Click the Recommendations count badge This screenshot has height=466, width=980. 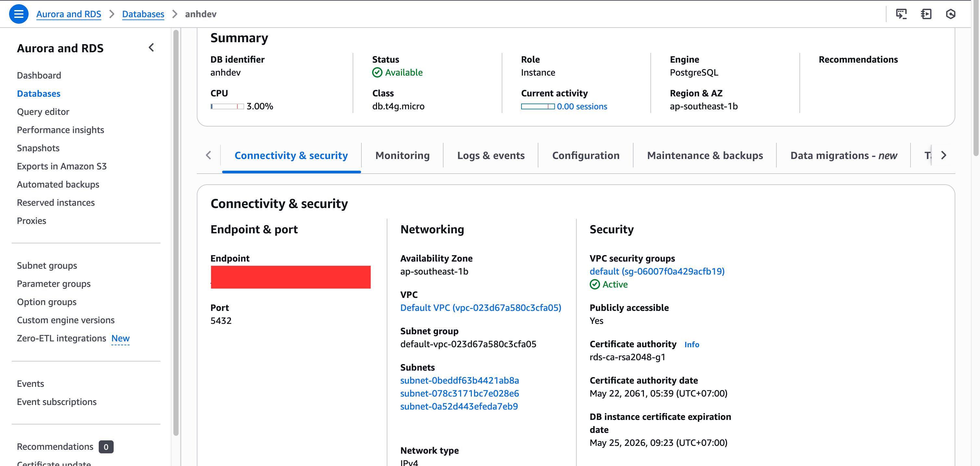[106, 447]
